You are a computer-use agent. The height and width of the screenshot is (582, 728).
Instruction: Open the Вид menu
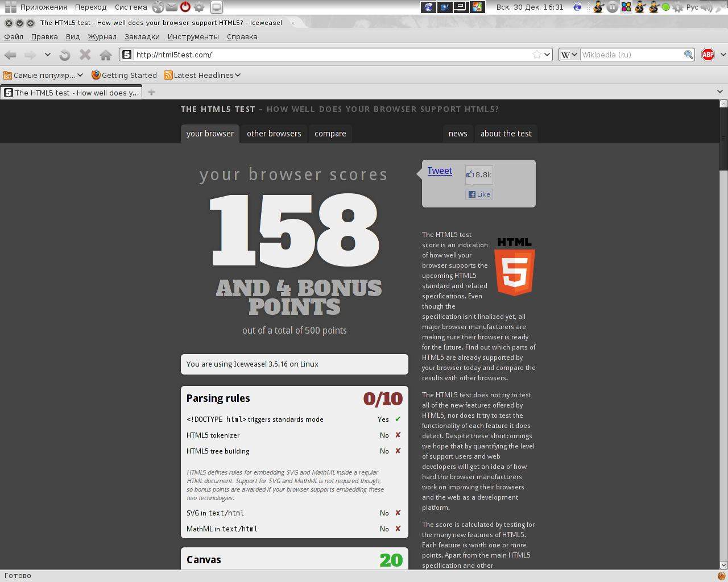point(73,36)
